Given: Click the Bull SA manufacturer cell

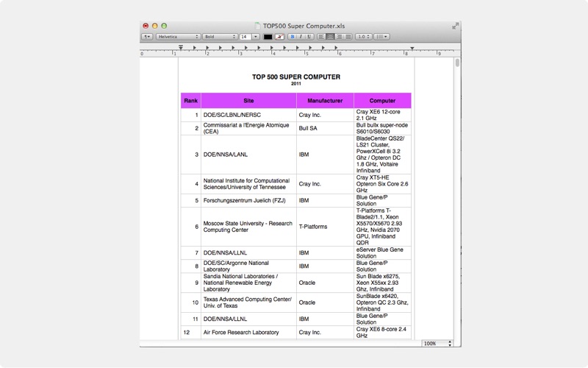Looking at the screenshot, I should [x=325, y=128].
